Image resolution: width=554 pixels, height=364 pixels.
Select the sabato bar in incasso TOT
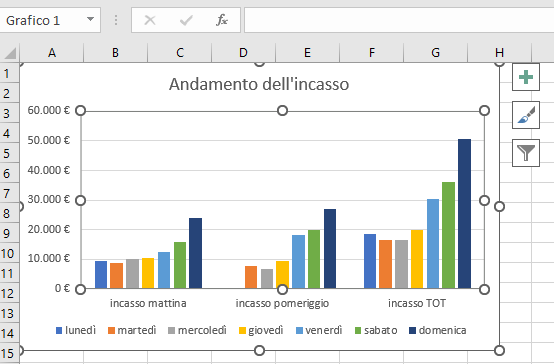[x=448, y=235]
